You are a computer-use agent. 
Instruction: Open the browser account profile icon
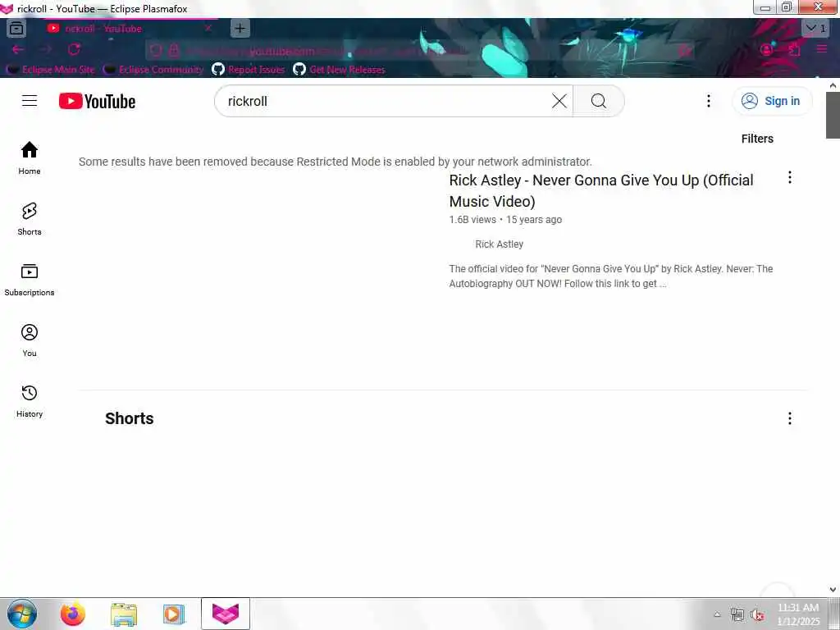767,49
